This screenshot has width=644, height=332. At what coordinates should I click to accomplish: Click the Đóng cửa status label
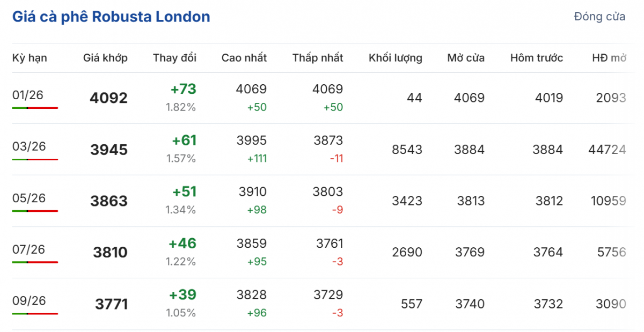pos(599,17)
